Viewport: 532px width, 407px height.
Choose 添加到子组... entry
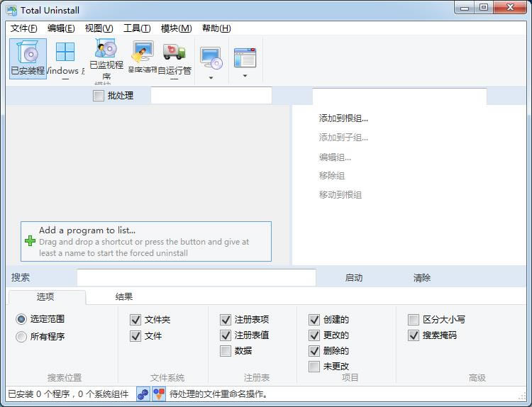[x=343, y=138]
